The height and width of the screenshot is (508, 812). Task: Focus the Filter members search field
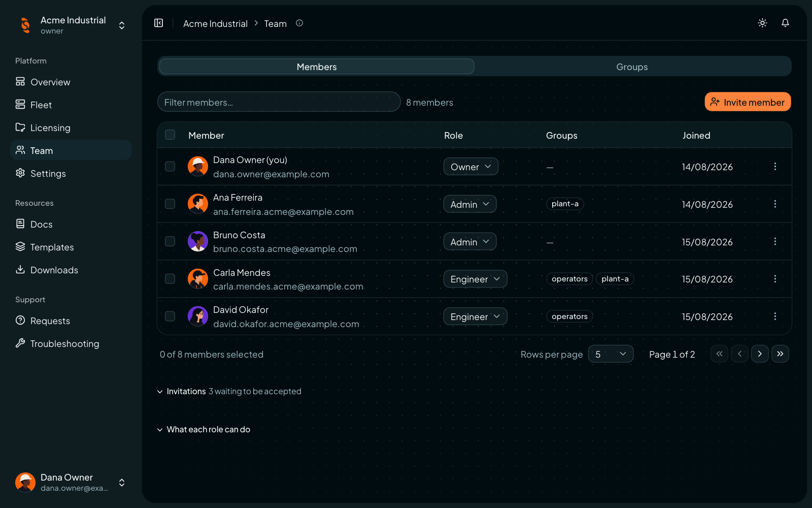tap(279, 102)
